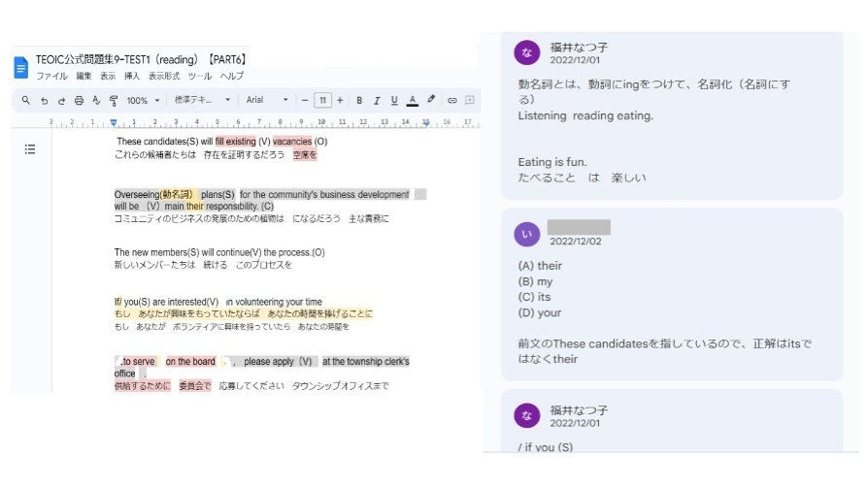Redo the last undone action
Viewport: 868px width, 488px height.
[61, 100]
